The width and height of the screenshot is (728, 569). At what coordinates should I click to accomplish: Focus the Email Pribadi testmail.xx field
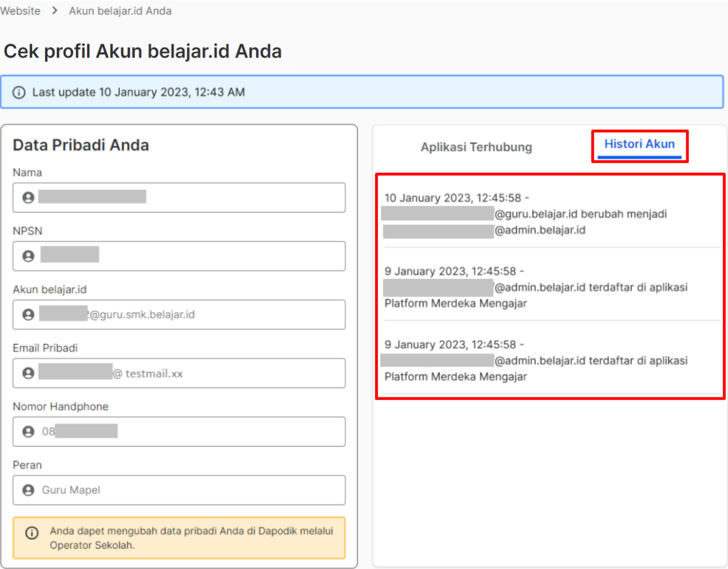179,373
